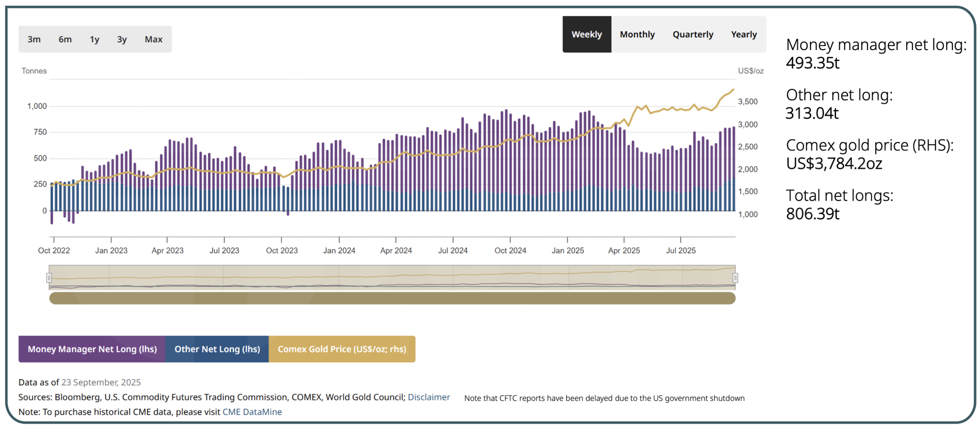Choose the 6m range option

[65, 39]
